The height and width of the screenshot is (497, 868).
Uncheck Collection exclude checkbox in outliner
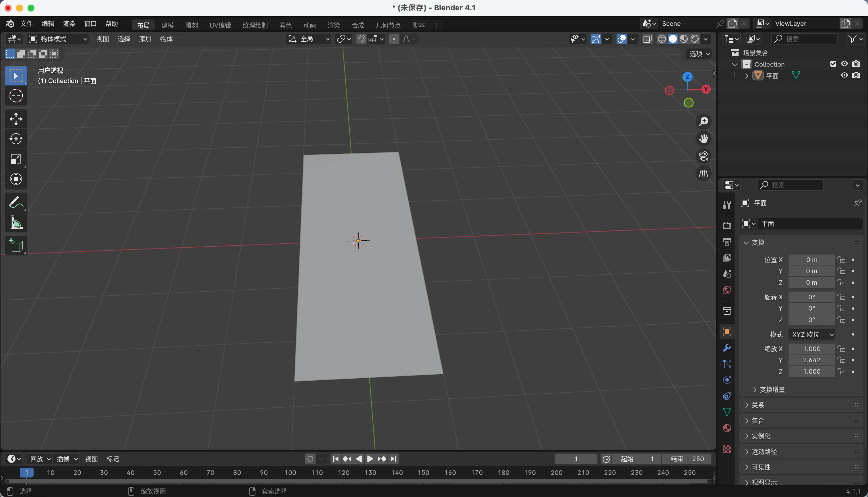pos(833,64)
